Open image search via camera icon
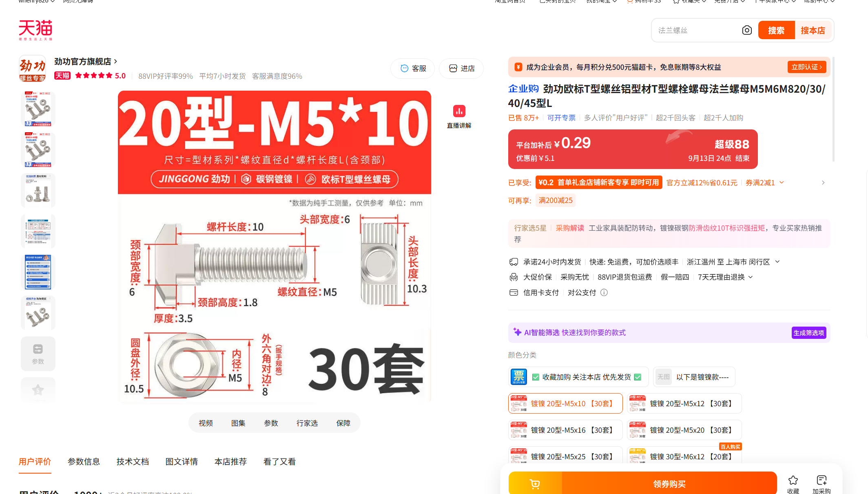 tap(747, 30)
